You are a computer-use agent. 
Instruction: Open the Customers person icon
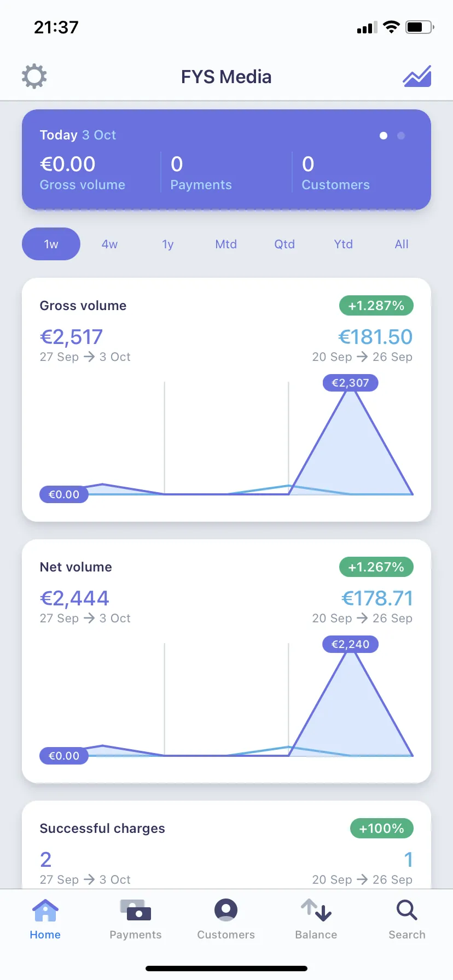226,911
